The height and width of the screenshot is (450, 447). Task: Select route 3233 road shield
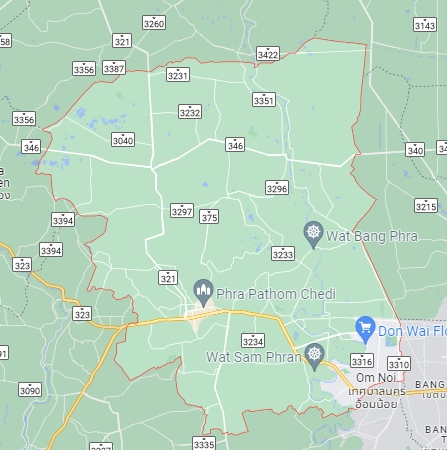click(x=283, y=254)
